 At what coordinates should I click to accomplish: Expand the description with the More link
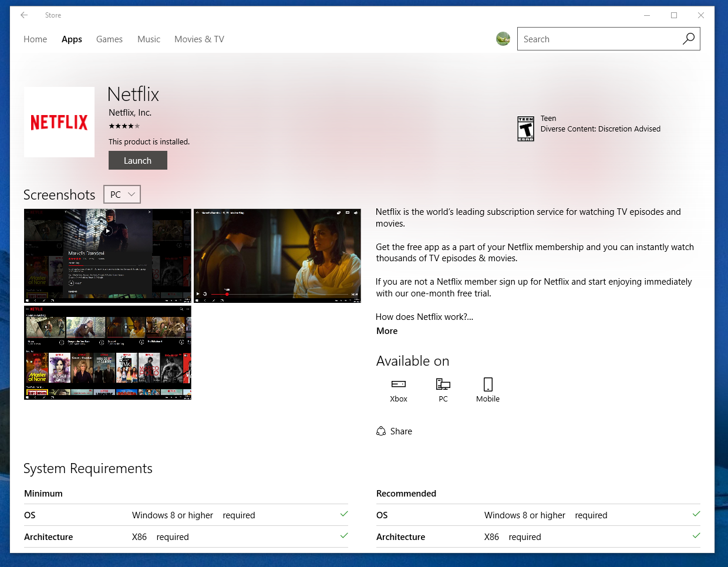coord(386,330)
